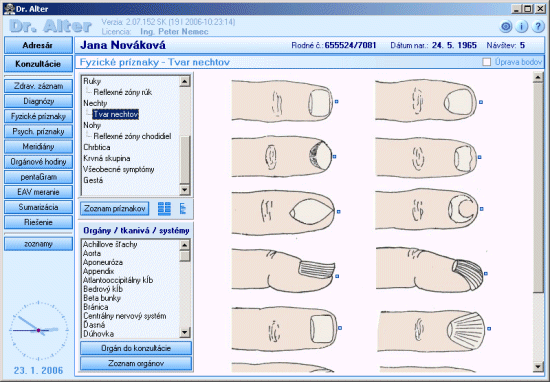Select Aorta in organ list
This screenshot has width=550, height=382.
92,253
